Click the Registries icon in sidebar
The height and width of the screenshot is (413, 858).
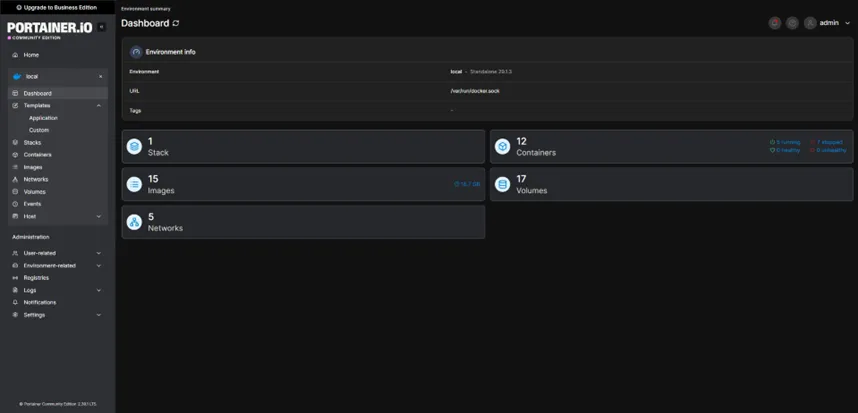[15, 278]
